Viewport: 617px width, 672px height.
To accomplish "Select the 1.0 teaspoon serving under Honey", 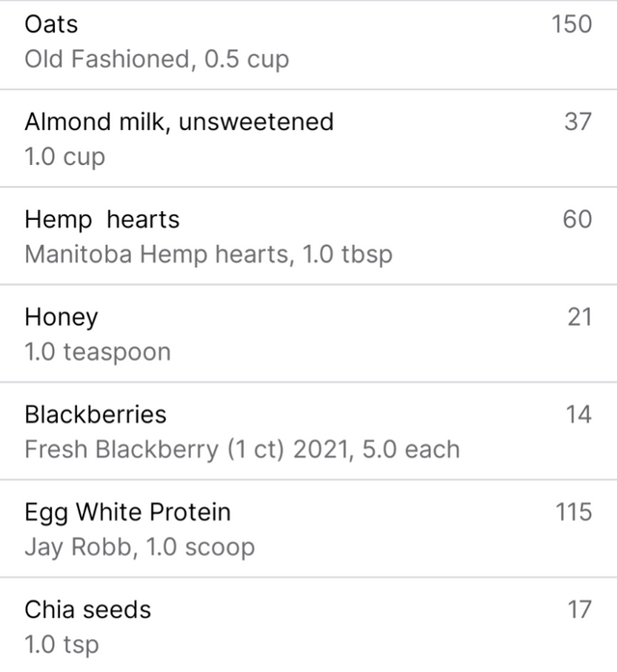I will point(97,352).
